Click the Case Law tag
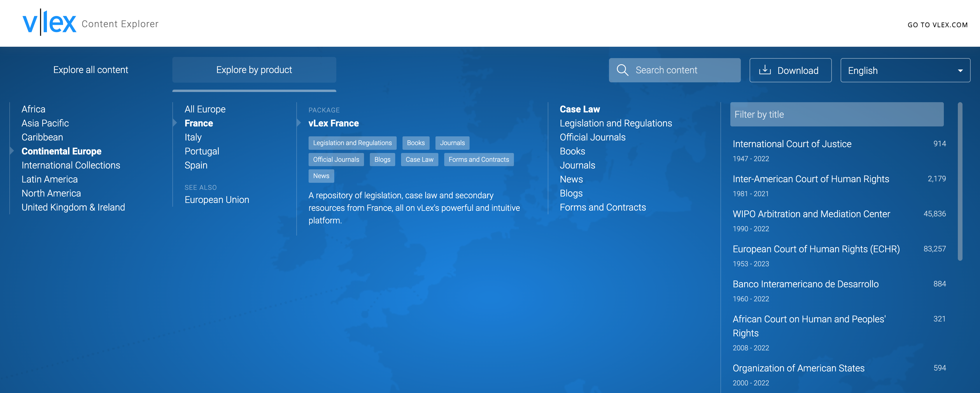The width and height of the screenshot is (980, 393). pyautogui.click(x=419, y=159)
